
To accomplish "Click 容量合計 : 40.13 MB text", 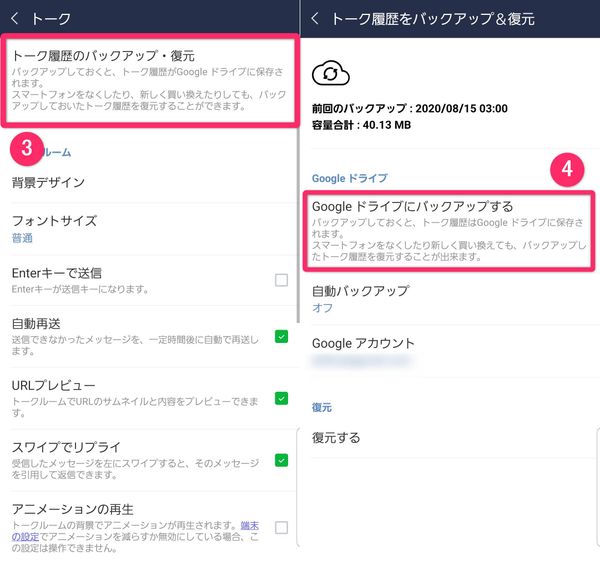I will tap(361, 125).
